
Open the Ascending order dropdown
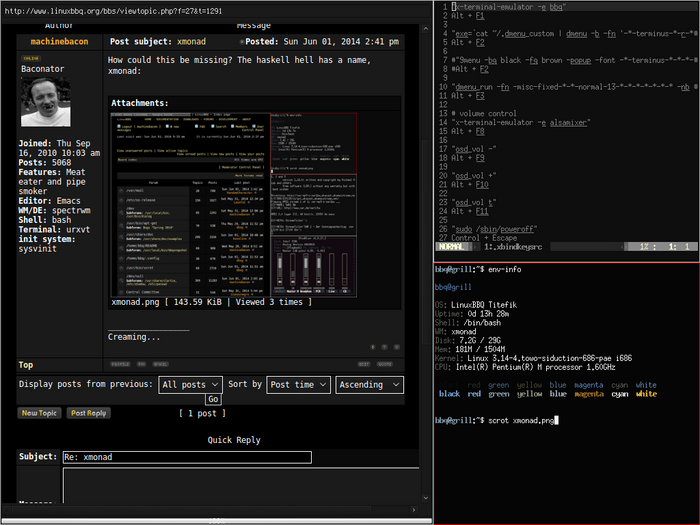[x=369, y=384]
